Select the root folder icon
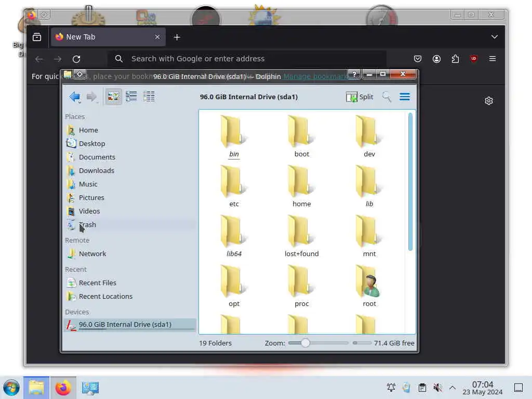The height and width of the screenshot is (399, 532). (369, 281)
